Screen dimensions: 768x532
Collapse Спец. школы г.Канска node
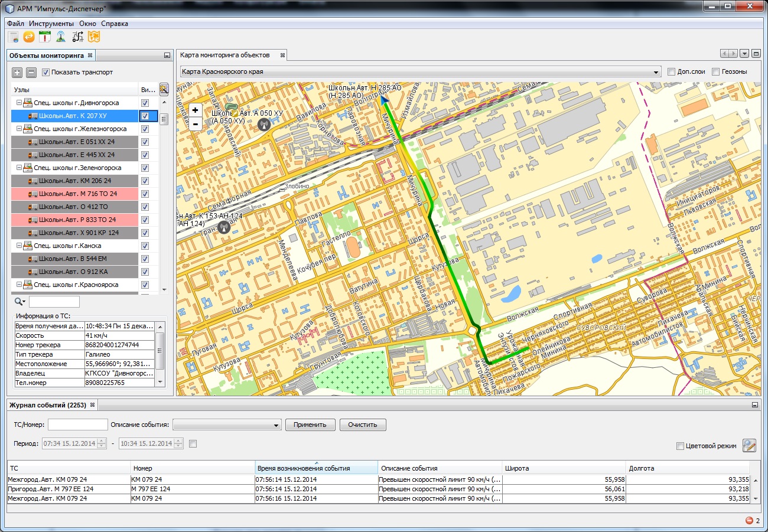[19, 246]
